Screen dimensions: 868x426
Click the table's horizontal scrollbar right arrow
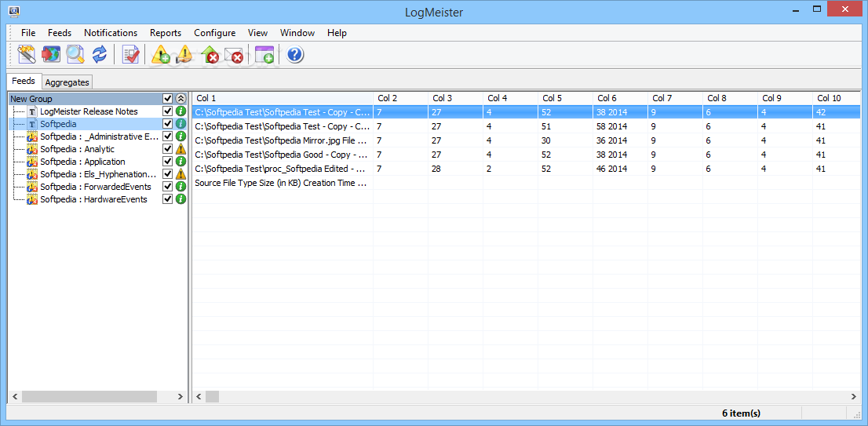tap(855, 396)
